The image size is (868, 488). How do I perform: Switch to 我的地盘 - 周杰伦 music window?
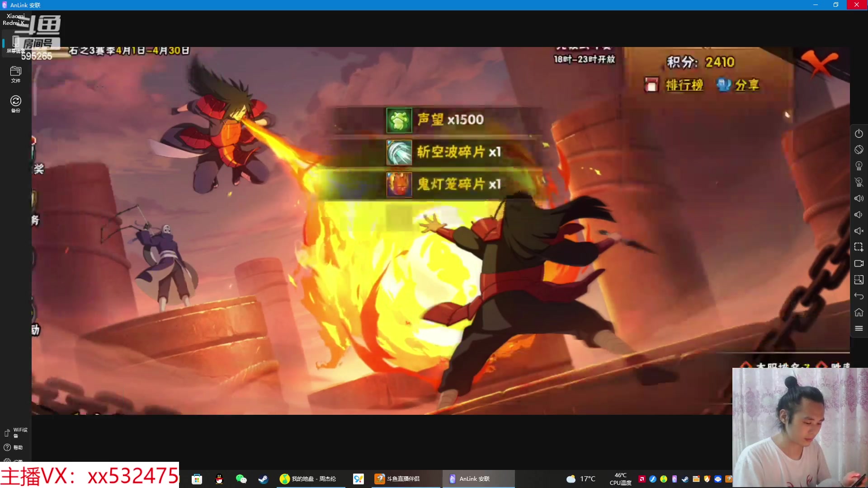pyautogui.click(x=311, y=479)
